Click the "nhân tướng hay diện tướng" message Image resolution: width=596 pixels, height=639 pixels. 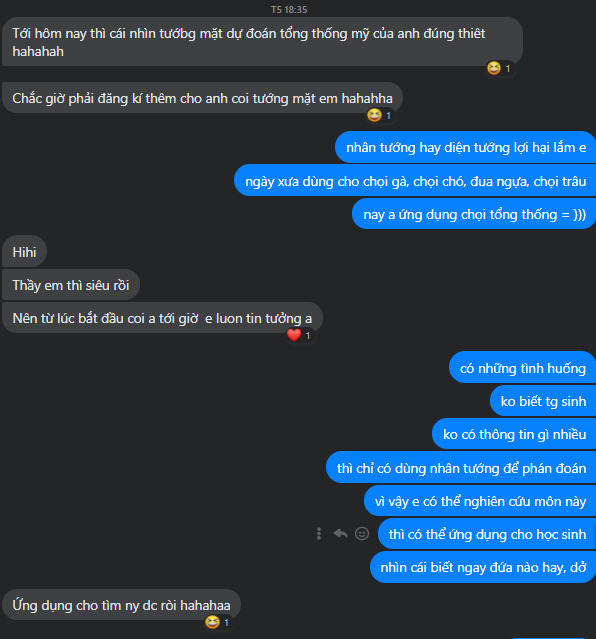point(466,147)
